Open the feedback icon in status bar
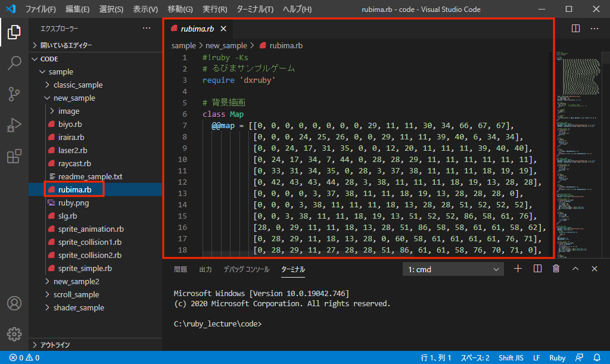The height and width of the screenshot is (364, 610). pyautogui.click(x=579, y=358)
